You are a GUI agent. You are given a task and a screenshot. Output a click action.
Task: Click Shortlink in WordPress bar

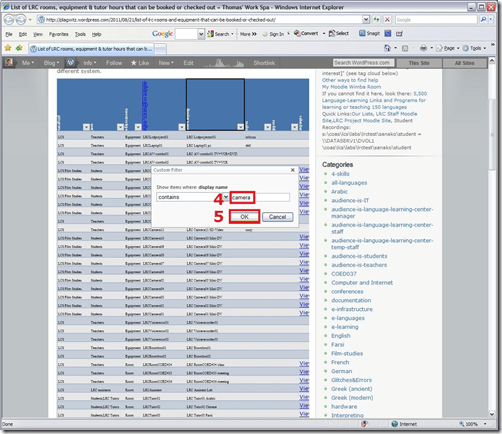264,63
